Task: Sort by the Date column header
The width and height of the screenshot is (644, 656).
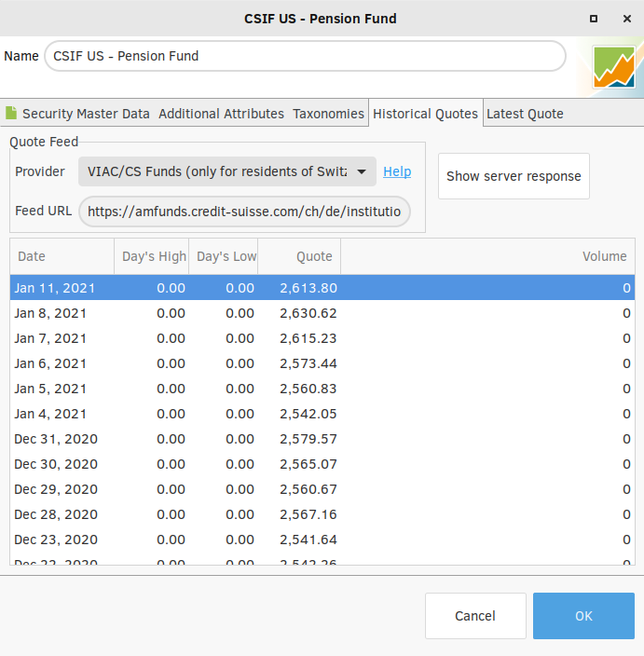Action: pyautogui.click(x=62, y=256)
